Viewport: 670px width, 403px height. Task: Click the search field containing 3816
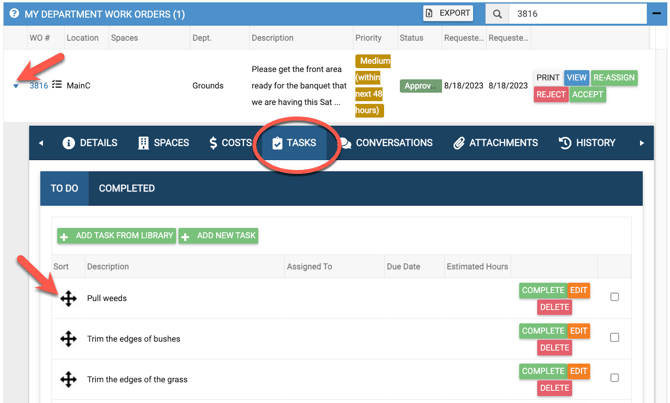pos(575,14)
